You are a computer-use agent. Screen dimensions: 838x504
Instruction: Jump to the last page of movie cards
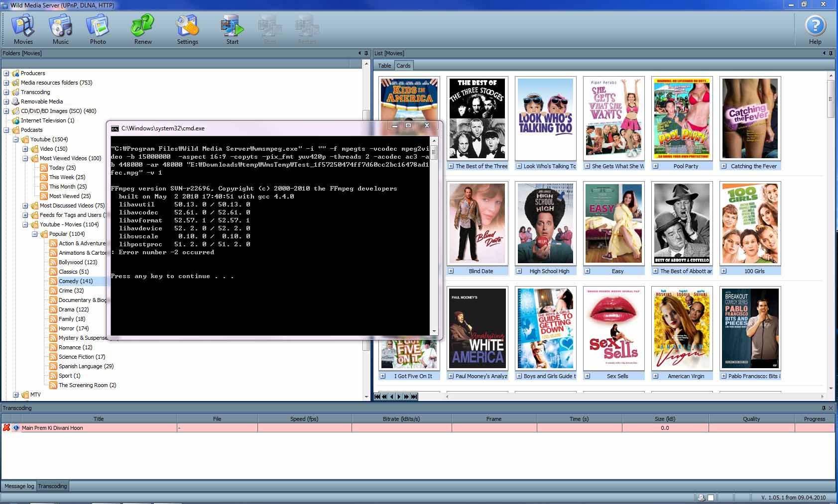tap(413, 397)
